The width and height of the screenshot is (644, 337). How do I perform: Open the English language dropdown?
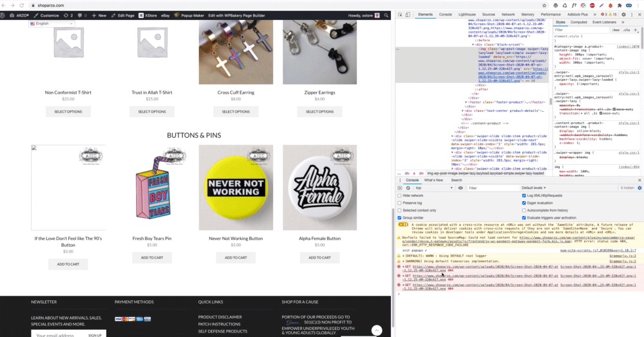tap(52, 24)
